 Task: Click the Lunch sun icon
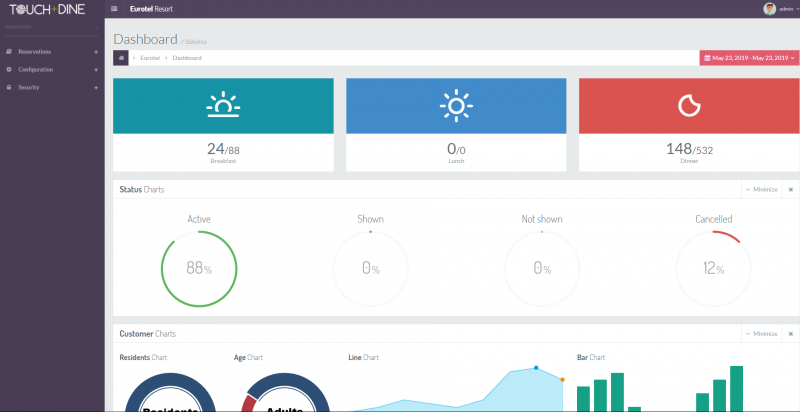456,106
